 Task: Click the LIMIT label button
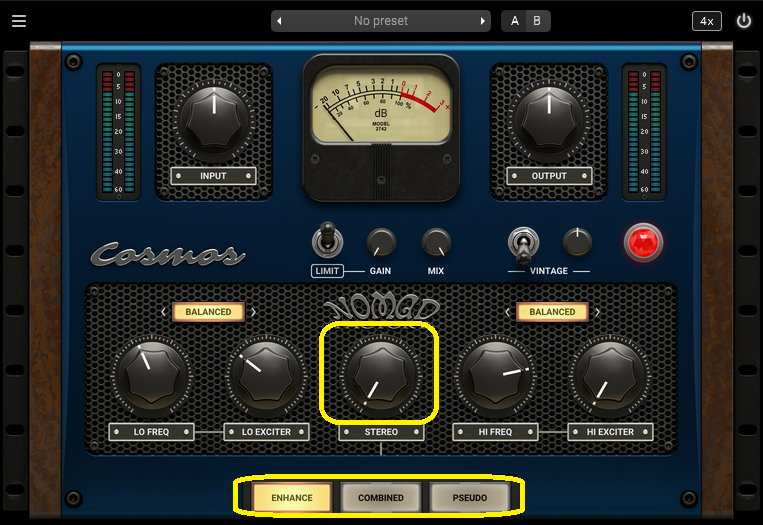click(x=327, y=271)
